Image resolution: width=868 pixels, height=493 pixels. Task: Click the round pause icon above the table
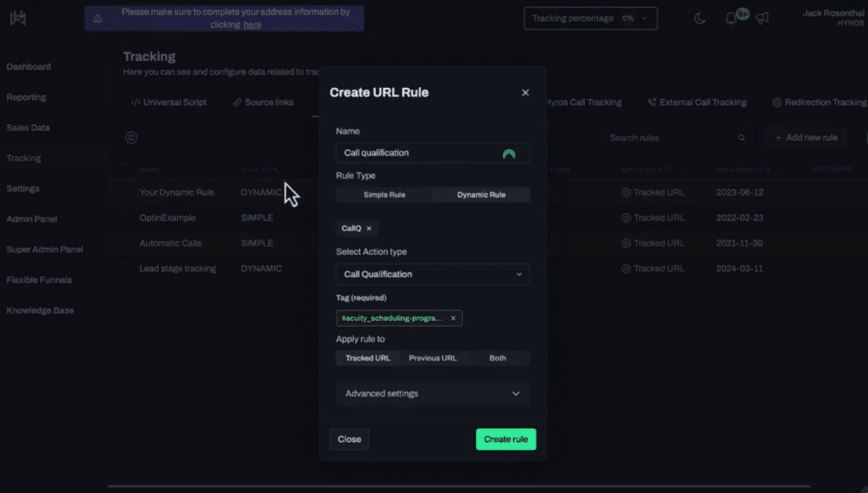click(131, 138)
